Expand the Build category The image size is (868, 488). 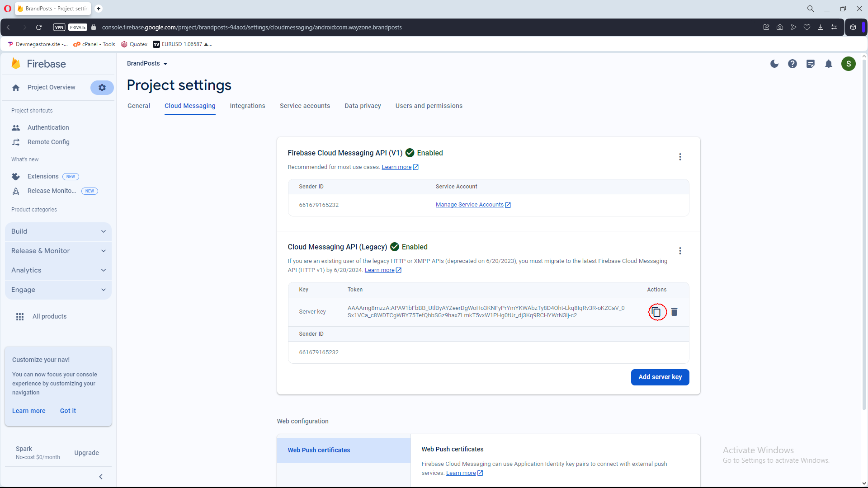[58, 231]
